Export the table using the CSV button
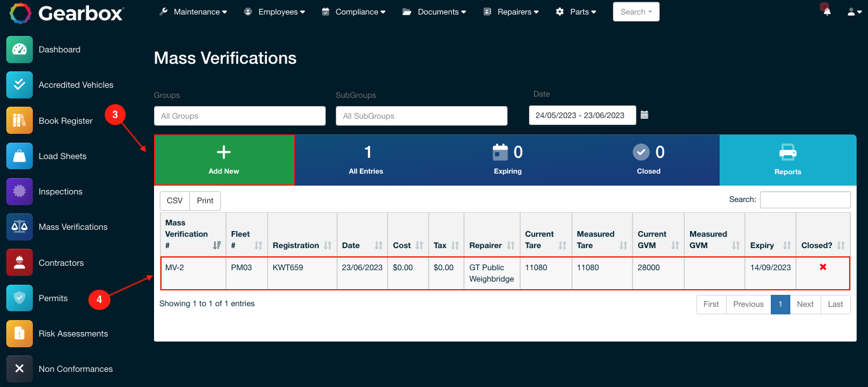 click(174, 200)
